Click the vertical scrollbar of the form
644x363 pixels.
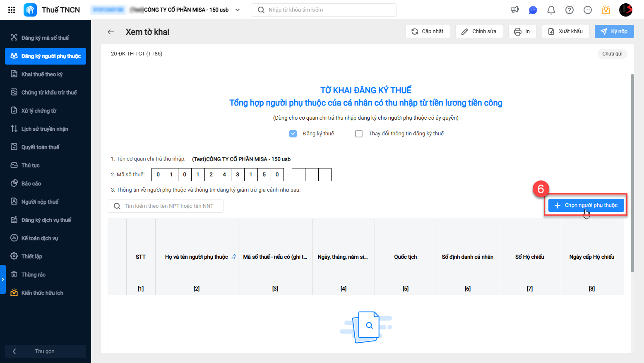pos(632,173)
